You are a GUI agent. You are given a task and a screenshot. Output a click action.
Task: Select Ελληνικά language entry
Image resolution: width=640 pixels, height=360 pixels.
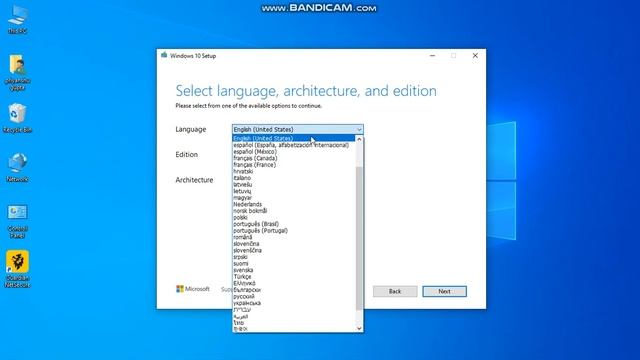coord(294,283)
